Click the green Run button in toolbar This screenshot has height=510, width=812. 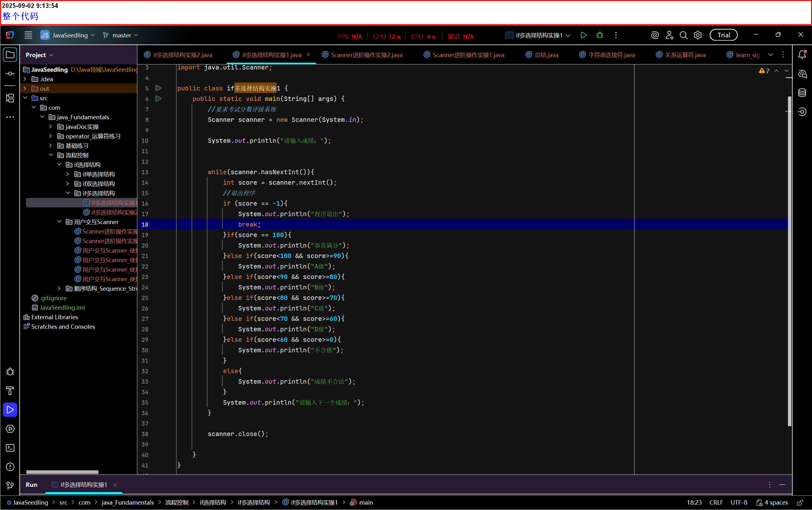[x=584, y=35]
